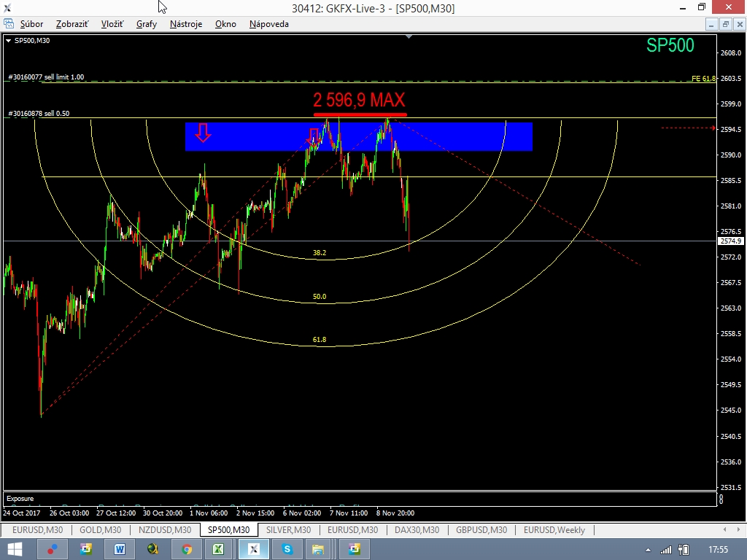Open Google Chrome from the taskbar

coord(186,550)
